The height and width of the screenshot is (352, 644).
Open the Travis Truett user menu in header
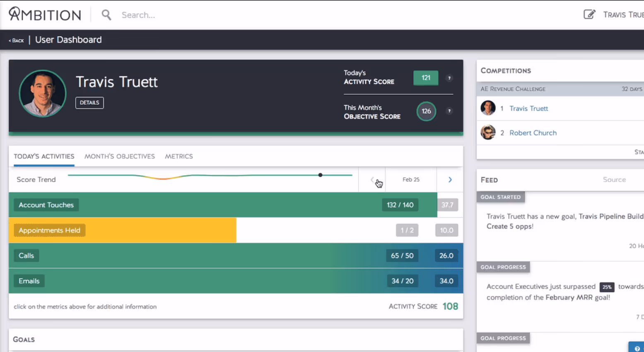tap(623, 15)
